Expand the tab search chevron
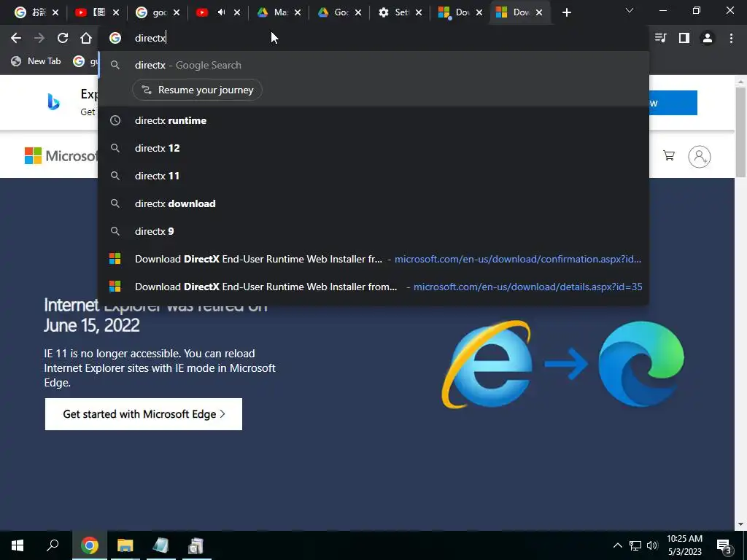This screenshot has width=747, height=560. tap(630, 10)
